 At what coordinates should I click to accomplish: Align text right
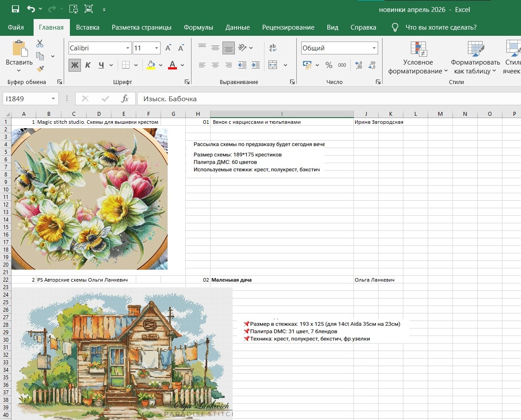point(229,65)
